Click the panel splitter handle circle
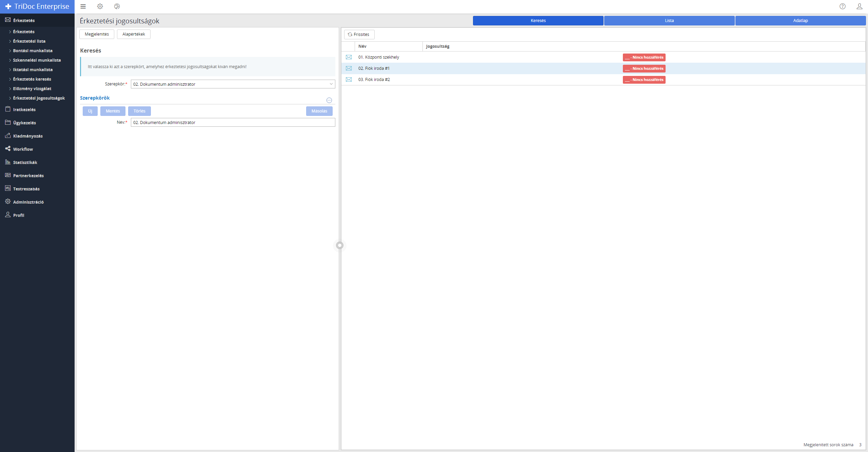Image resolution: width=868 pixels, height=452 pixels. 340,245
